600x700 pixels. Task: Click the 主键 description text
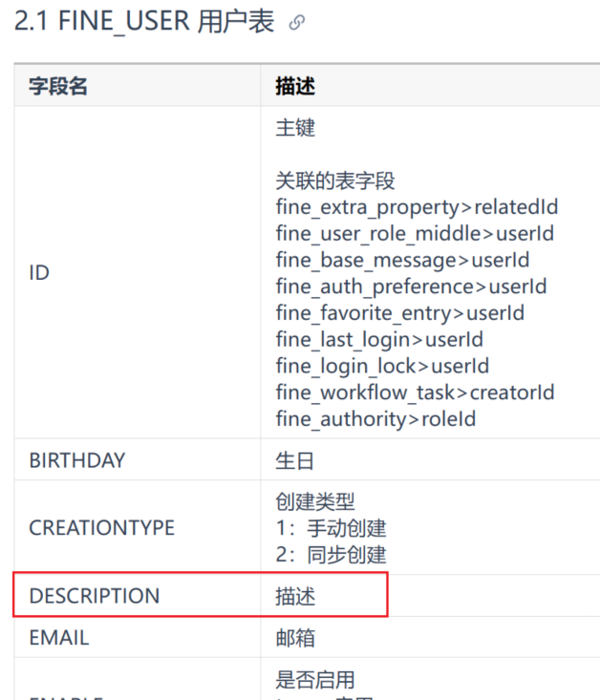[x=295, y=128]
